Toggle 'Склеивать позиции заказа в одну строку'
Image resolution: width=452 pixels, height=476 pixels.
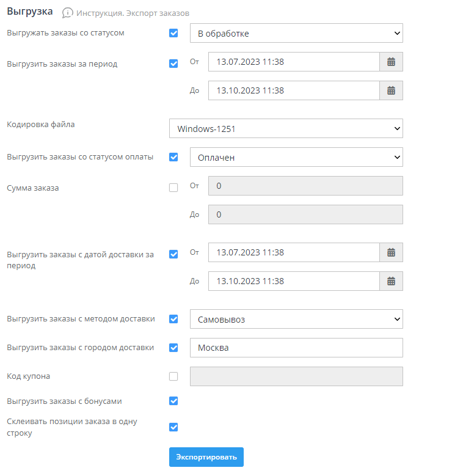click(x=173, y=427)
